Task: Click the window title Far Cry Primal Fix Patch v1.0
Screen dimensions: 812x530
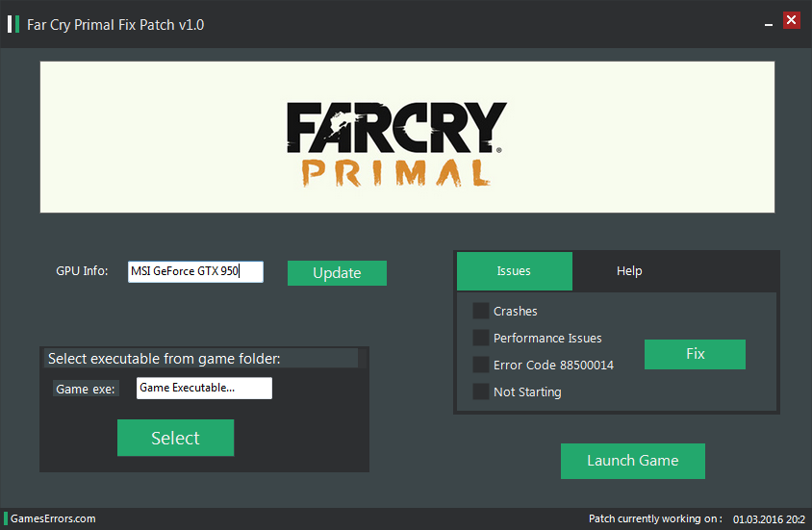Action: pos(115,25)
